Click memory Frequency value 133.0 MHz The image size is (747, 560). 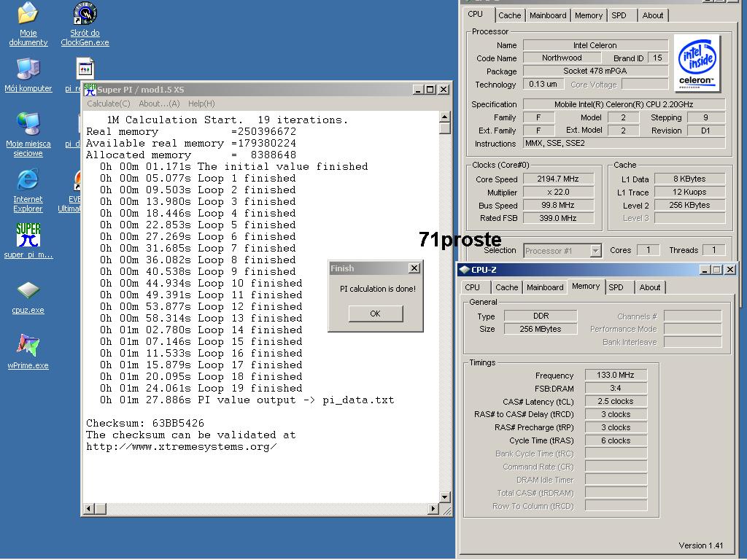616,376
